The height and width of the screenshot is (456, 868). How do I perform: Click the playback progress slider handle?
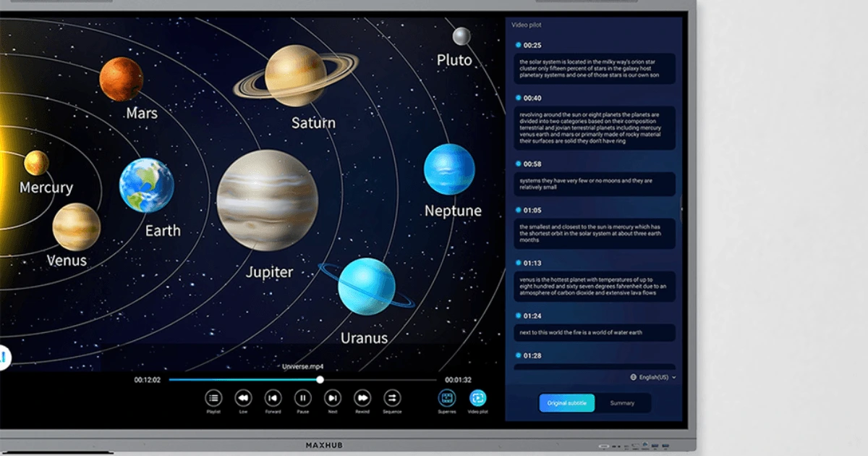320,379
